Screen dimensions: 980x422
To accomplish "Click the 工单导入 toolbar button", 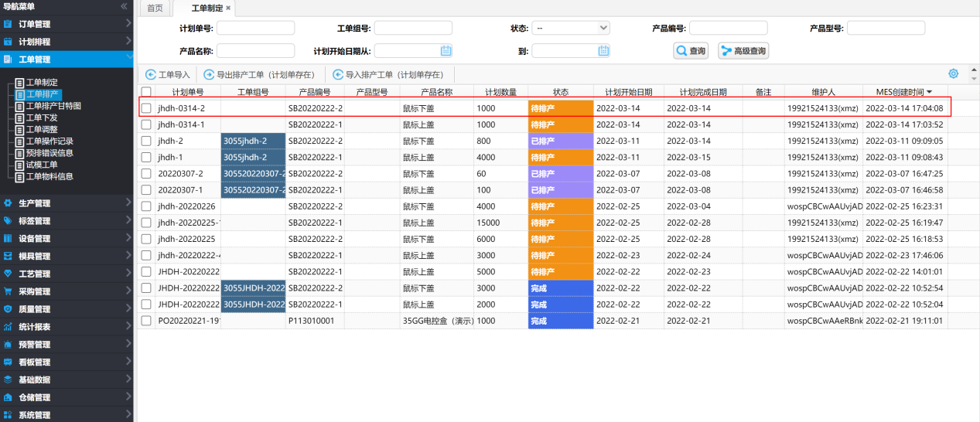I will (x=168, y=75).
